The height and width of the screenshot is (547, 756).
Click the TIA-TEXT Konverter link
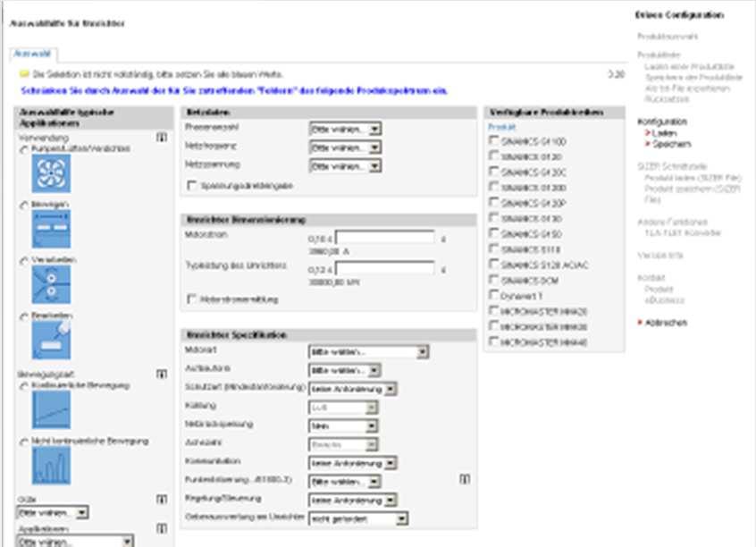click(683, 232)
